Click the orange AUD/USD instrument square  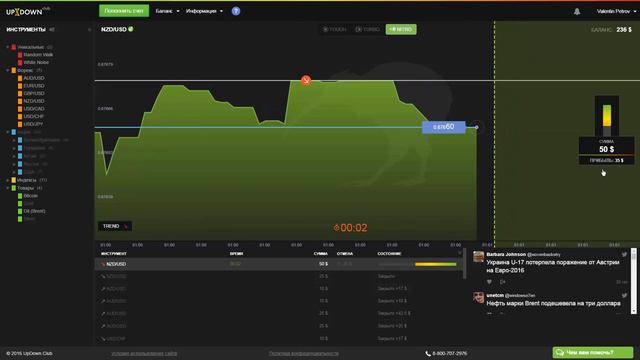click(x=20, y=78)
